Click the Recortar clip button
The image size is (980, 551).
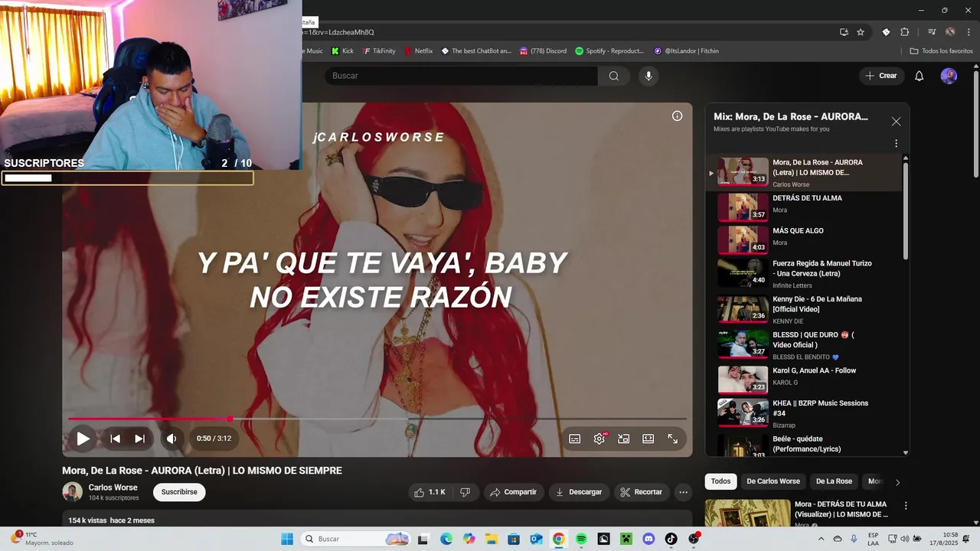(642, 492)
